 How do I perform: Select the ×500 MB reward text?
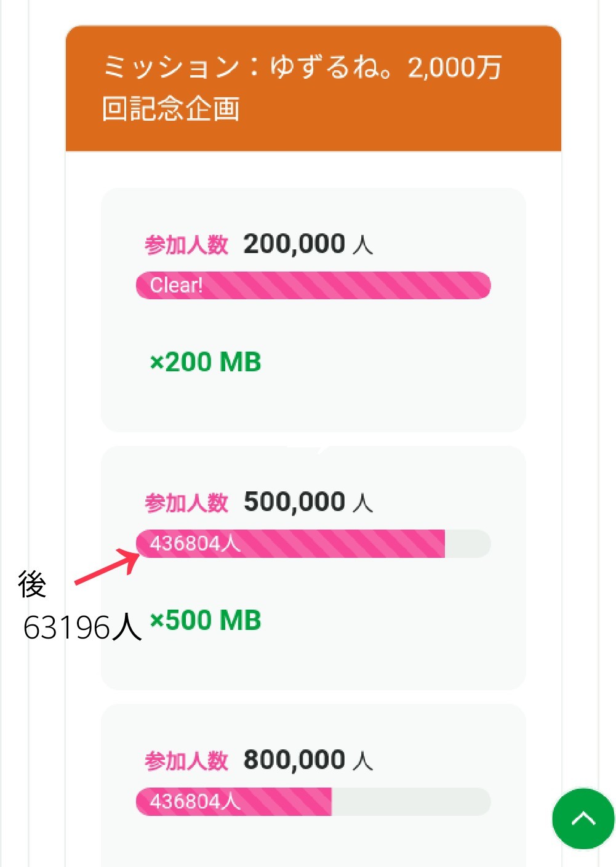[x=206, y=620]
